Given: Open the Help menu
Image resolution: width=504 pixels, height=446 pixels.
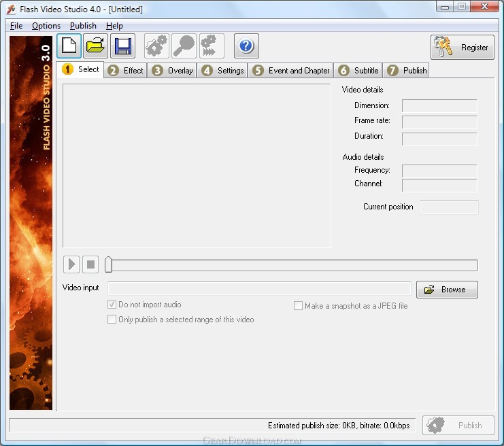Looking at the screenshot, I should pos(114,26).
